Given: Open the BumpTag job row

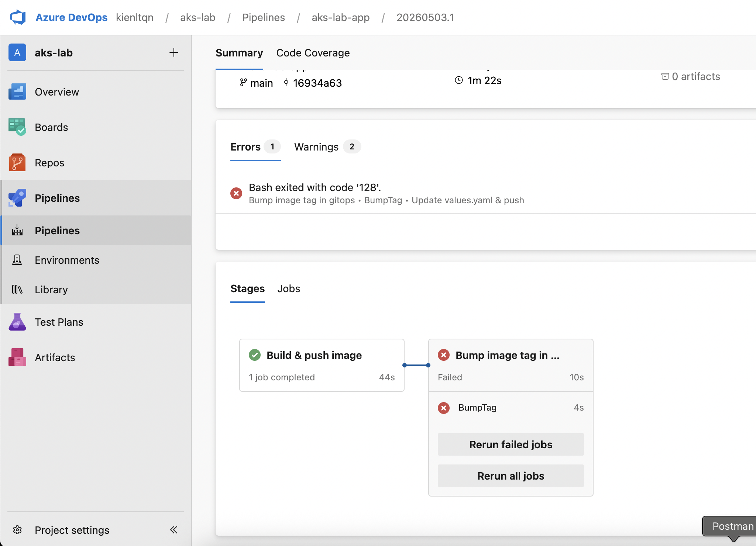Looking at the screenshot, I should click(x=511, y=408).
